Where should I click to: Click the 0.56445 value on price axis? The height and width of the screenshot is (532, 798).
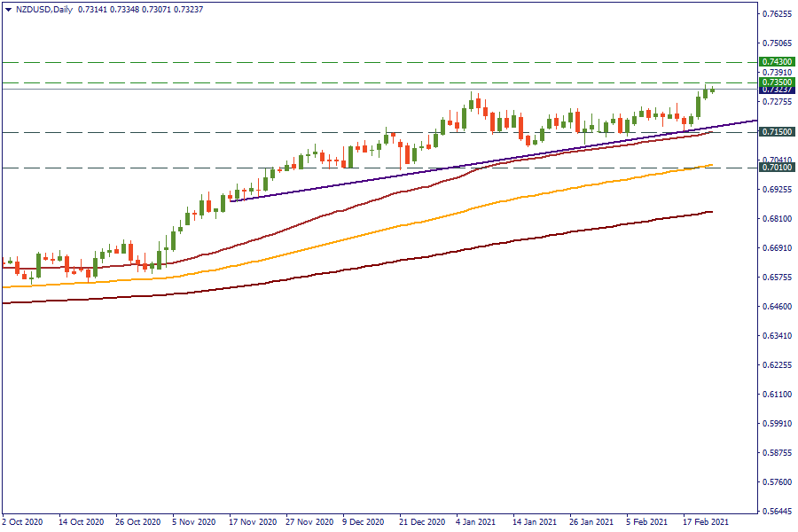coord(777,512)
